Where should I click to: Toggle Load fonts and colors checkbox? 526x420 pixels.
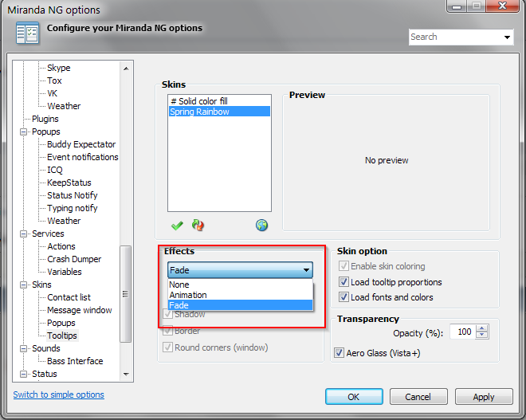tap(344, 297)
